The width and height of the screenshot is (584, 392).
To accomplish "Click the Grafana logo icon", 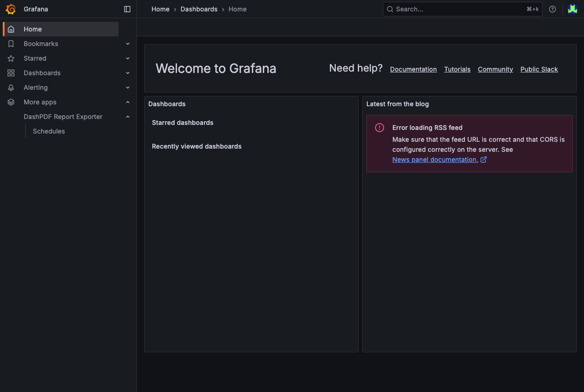I will click(10, 9).
